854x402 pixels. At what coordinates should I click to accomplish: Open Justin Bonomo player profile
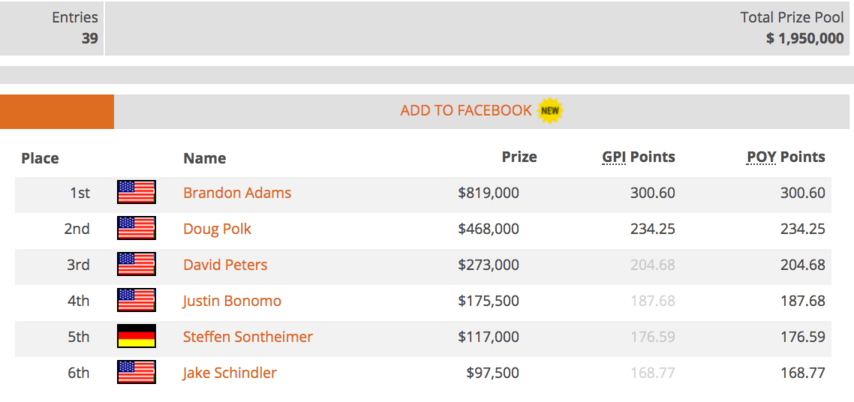tap(232, 301)
